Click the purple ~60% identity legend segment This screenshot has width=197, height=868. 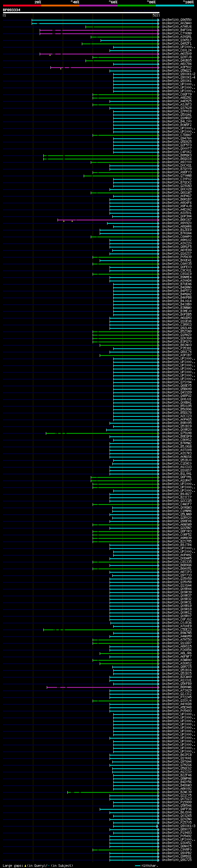click(98, 6)
